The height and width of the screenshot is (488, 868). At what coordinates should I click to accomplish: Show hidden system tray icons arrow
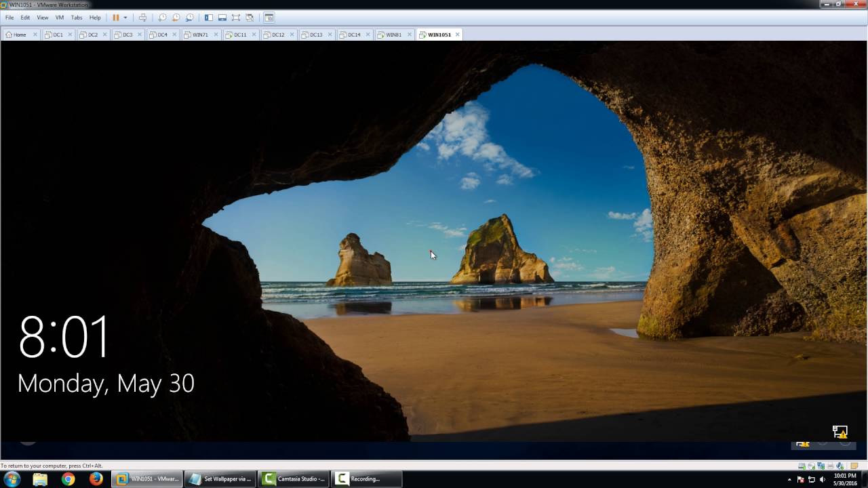click(789, 479)
